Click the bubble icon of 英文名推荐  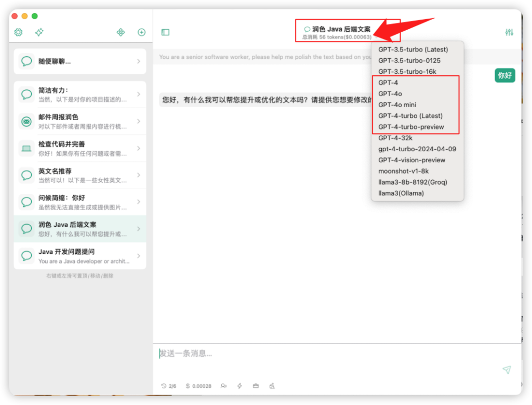click(x=26, y=175)
